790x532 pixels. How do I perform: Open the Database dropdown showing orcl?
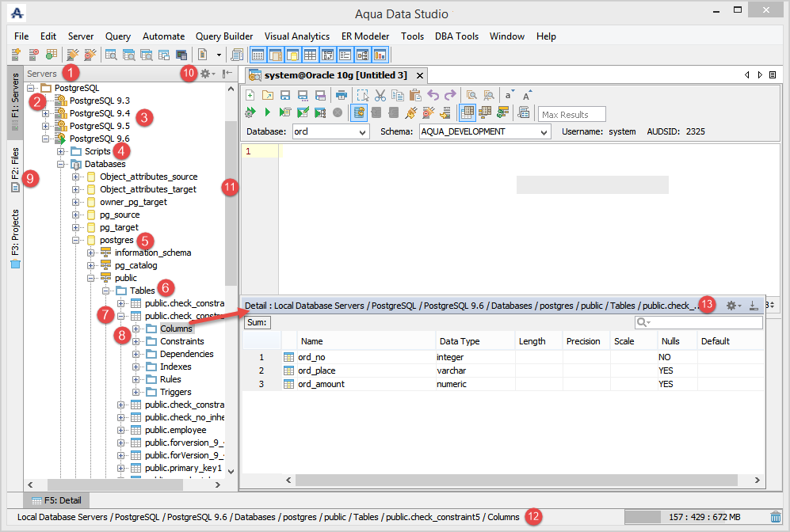[x=330, y=131]
